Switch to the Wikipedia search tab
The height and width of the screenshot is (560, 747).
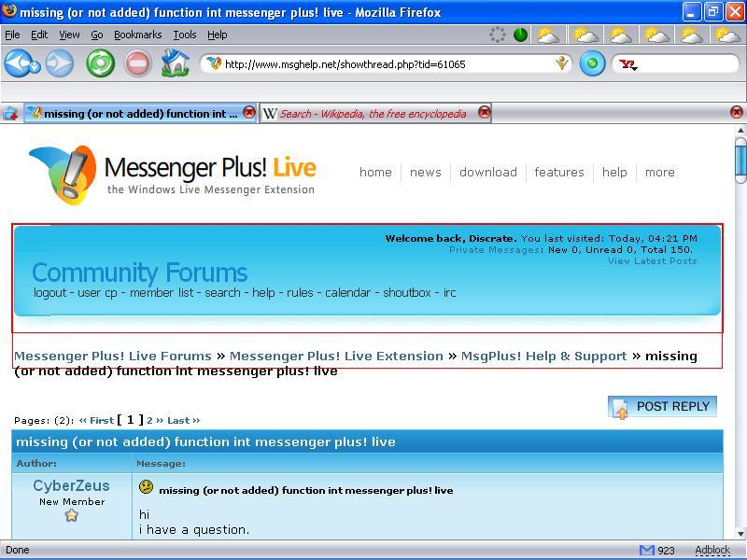coord(372,114)
